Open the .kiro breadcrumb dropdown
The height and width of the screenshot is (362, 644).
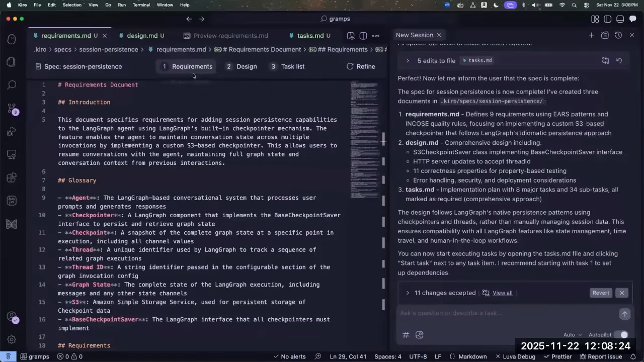click(40, 50)
